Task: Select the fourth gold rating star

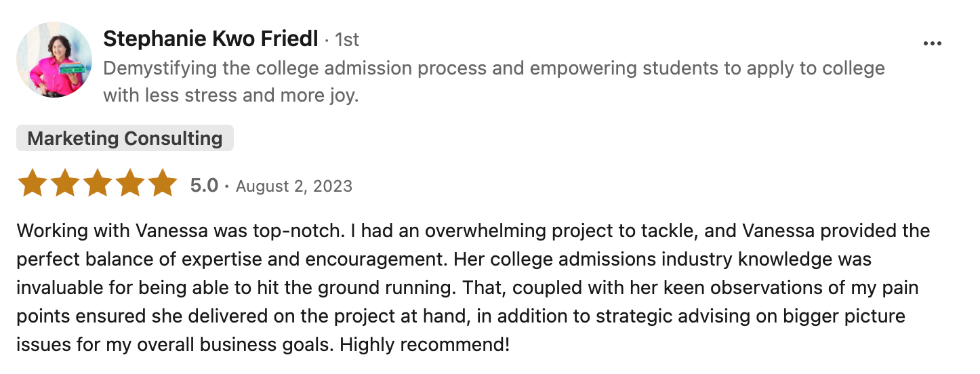Action: (130, 184)
